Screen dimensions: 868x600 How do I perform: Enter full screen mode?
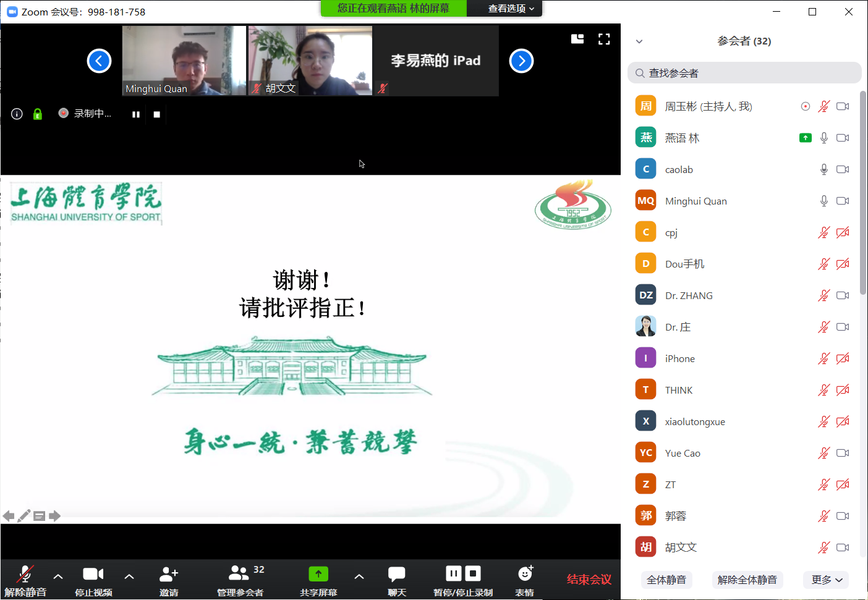tap(604, 40)
